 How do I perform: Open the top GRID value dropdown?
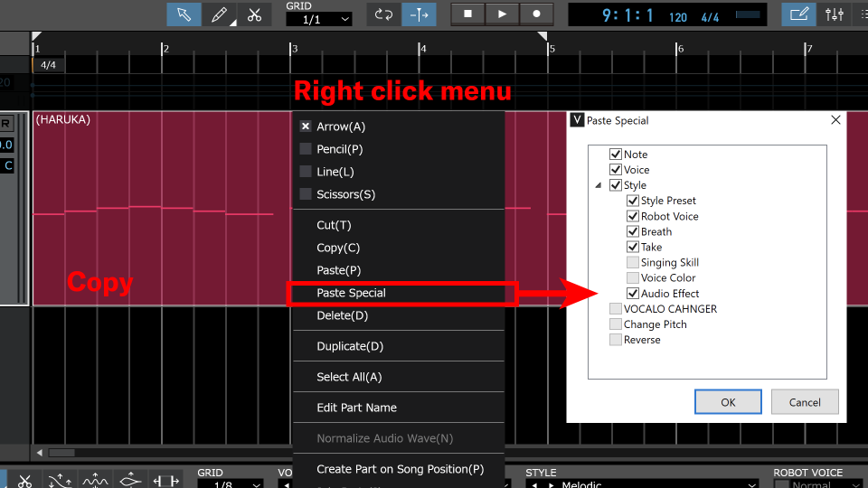[x=319, y=19]
